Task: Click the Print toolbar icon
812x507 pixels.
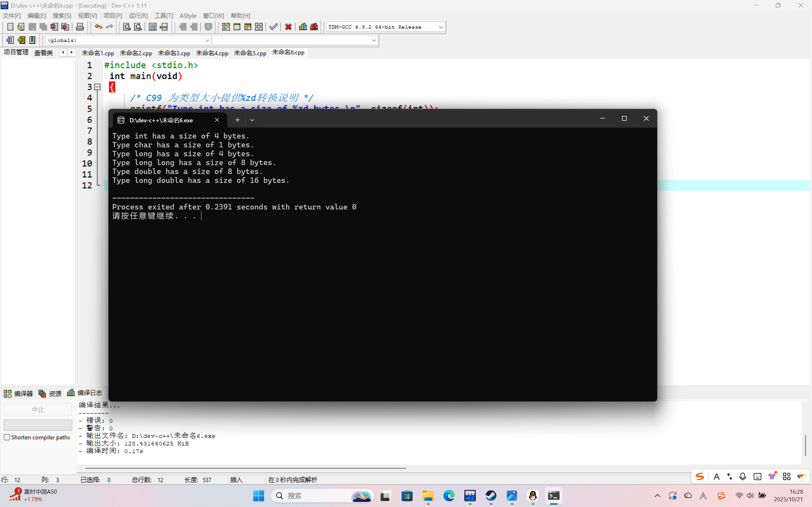Action: (80, 27)
